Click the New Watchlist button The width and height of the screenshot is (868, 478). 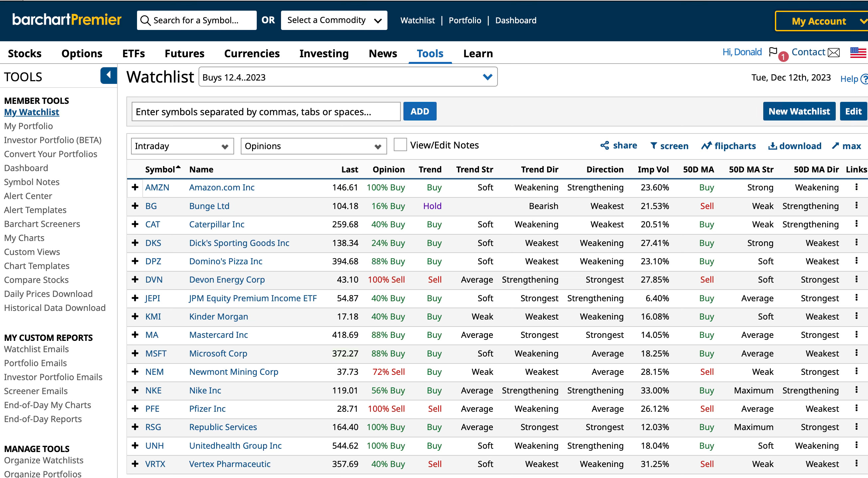pos(799,111)
